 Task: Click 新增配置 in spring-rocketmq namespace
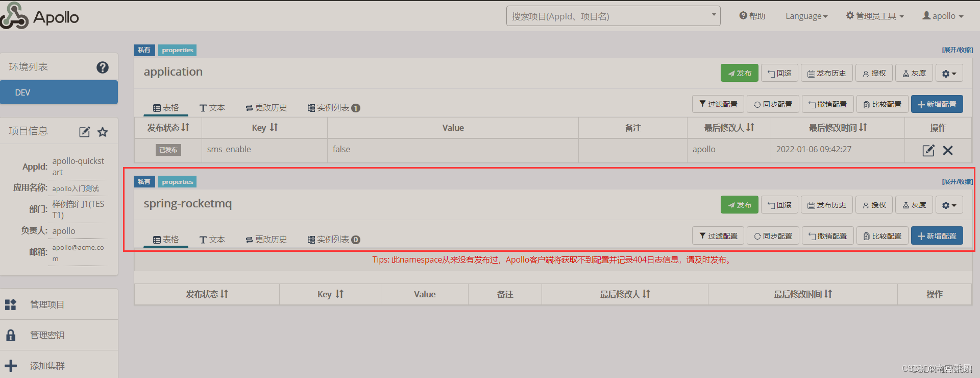[937, 236]
